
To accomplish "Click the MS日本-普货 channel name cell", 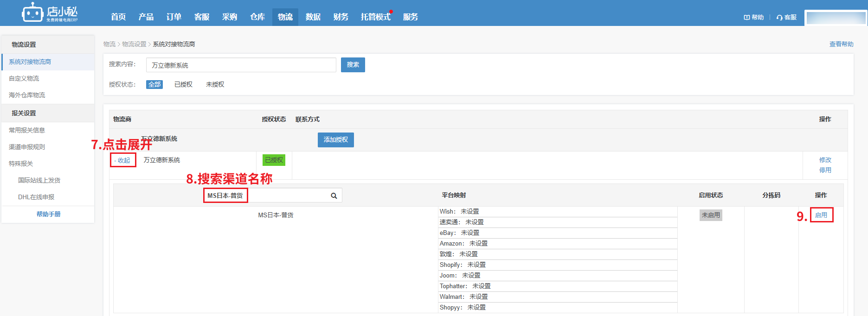I will coord(276,215).
